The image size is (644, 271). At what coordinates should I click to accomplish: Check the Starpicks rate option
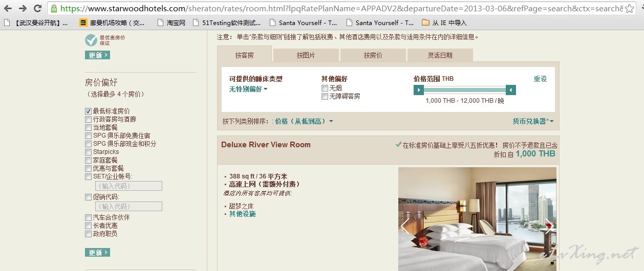[x=89, y=152]
